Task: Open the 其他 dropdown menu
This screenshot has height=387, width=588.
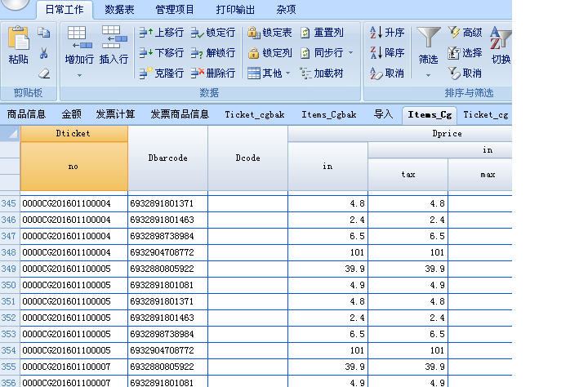Action: click(269, 73)
